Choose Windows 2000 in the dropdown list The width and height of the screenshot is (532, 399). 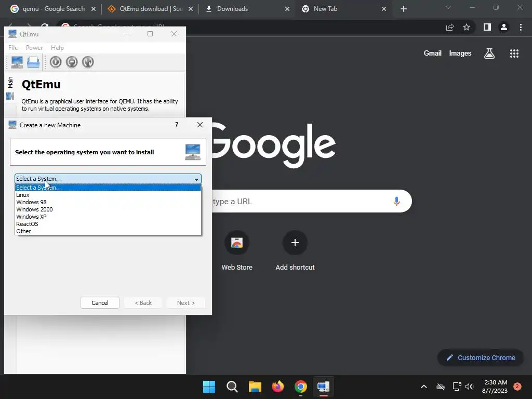tap(108, 209)
